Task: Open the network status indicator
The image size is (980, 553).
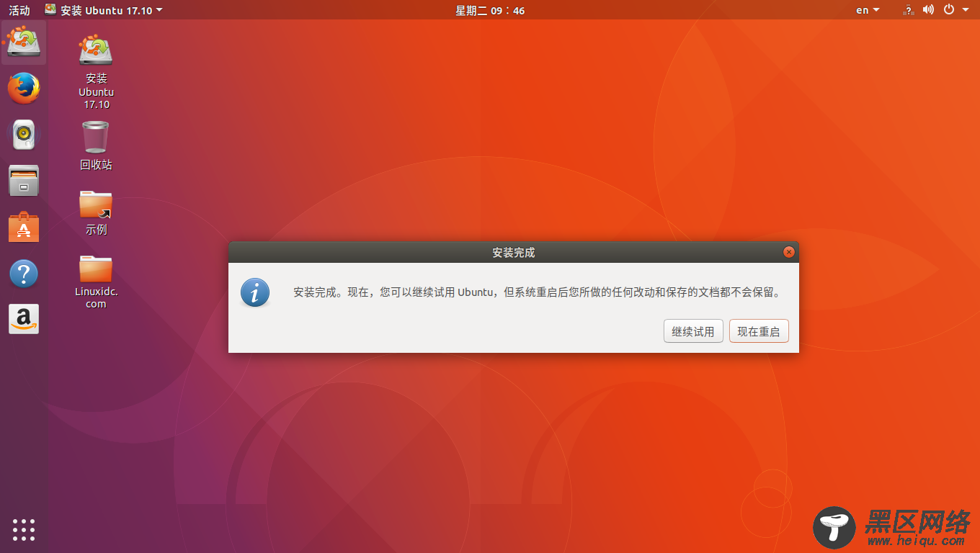Action: pos(909,10)
